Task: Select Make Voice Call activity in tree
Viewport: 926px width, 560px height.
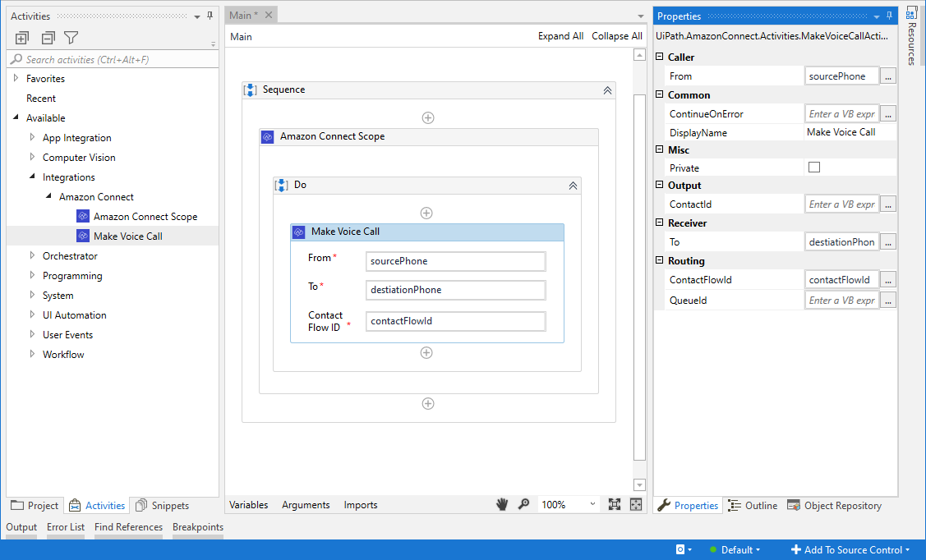Action: 127,236
